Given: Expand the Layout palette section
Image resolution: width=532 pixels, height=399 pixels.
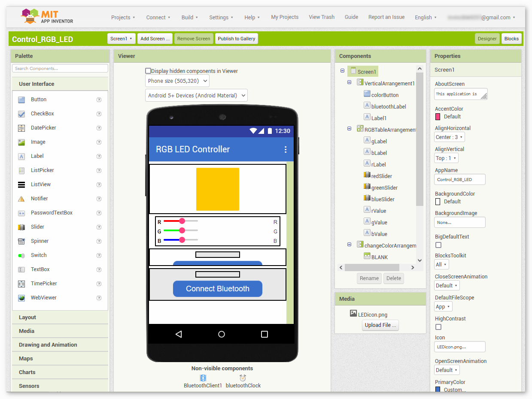Looking at the screenshot, I should (60, 317).
